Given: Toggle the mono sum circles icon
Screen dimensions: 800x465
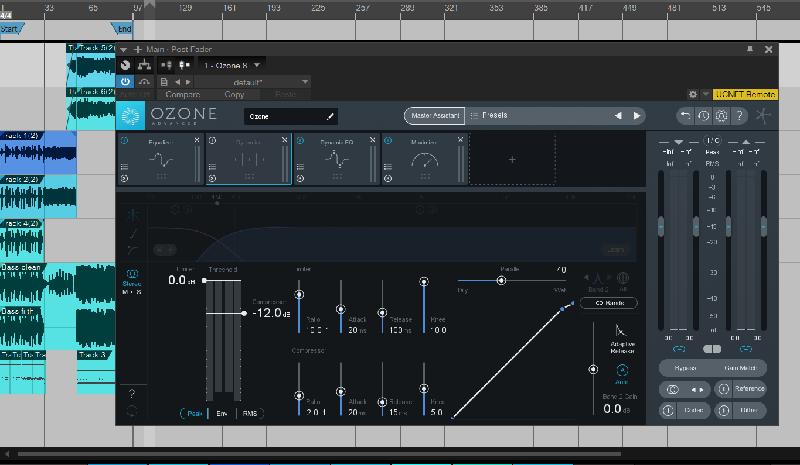Looking at the screenshot, I should pyautogui.click(x=672, y=389).
